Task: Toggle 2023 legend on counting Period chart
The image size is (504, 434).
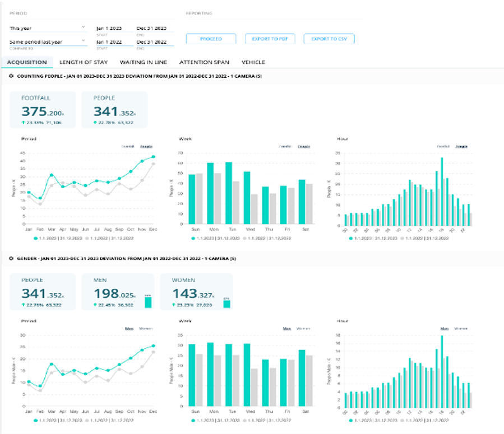Action: click(58, 238)
